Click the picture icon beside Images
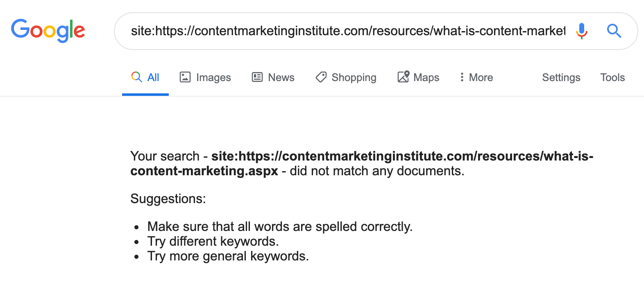This screenshot has width=644, height=285. pyautogui.click(x=185, y=77)
